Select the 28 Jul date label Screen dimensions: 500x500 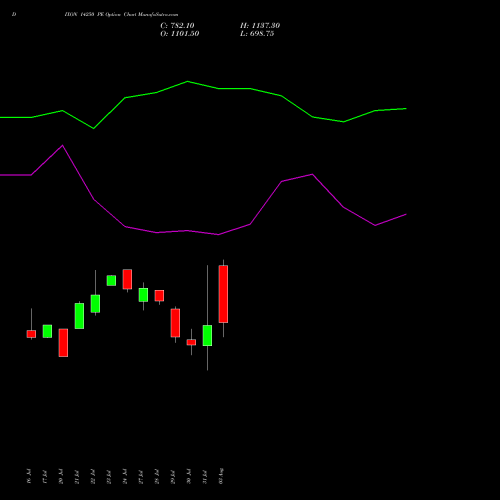point(157,476)
